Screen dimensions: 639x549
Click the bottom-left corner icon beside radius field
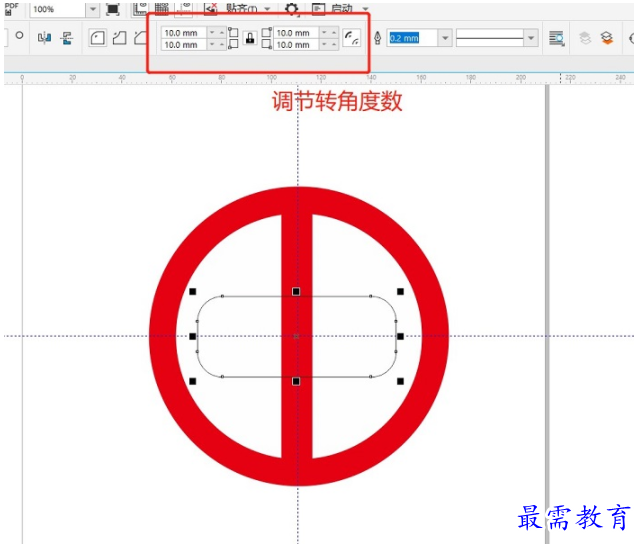[x=233, y=44]
